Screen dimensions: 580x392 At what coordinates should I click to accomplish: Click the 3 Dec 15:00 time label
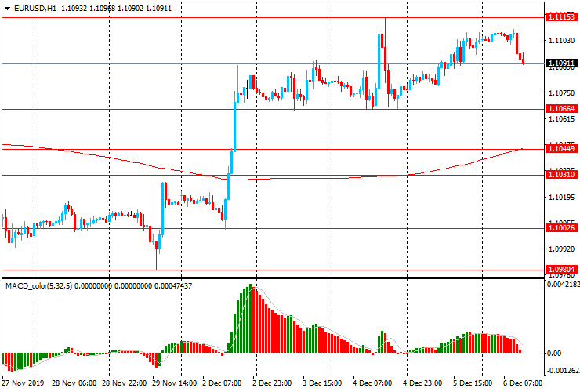click(322, 383)
